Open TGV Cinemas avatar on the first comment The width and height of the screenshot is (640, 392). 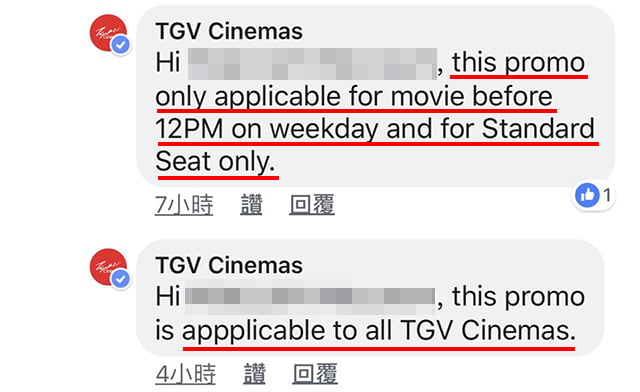pos(108,33)
